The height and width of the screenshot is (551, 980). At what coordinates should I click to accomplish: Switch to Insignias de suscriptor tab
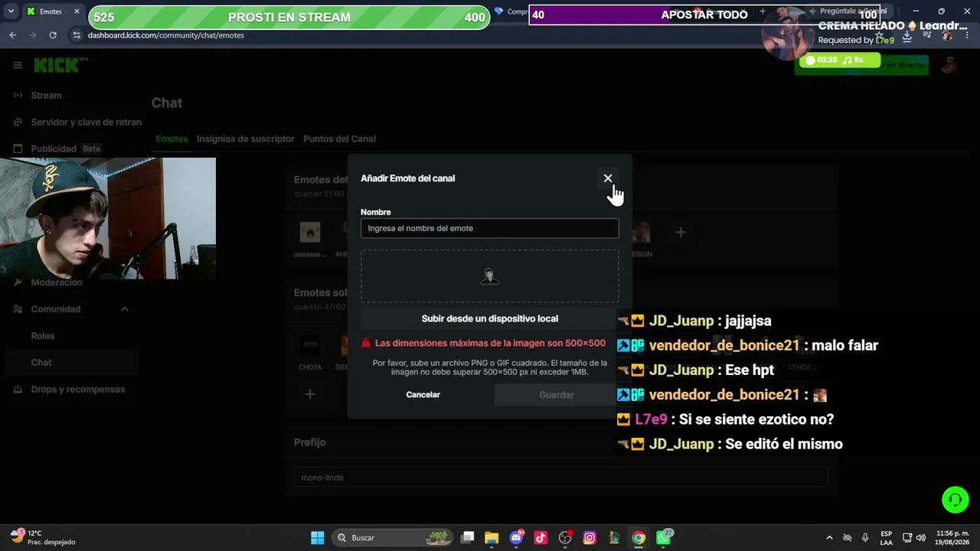[246, 139]
